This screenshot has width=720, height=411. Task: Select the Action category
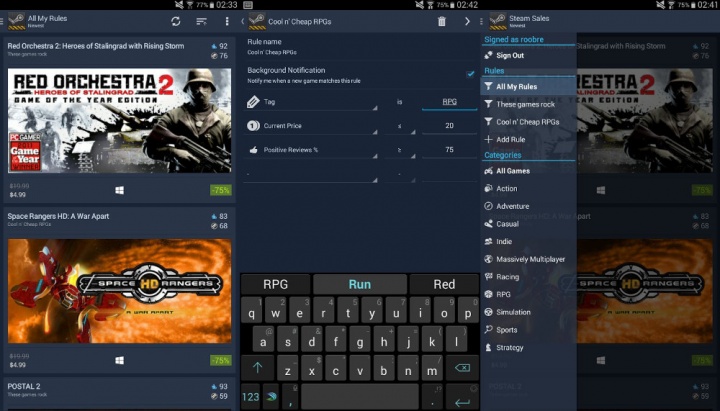(529, 188)
